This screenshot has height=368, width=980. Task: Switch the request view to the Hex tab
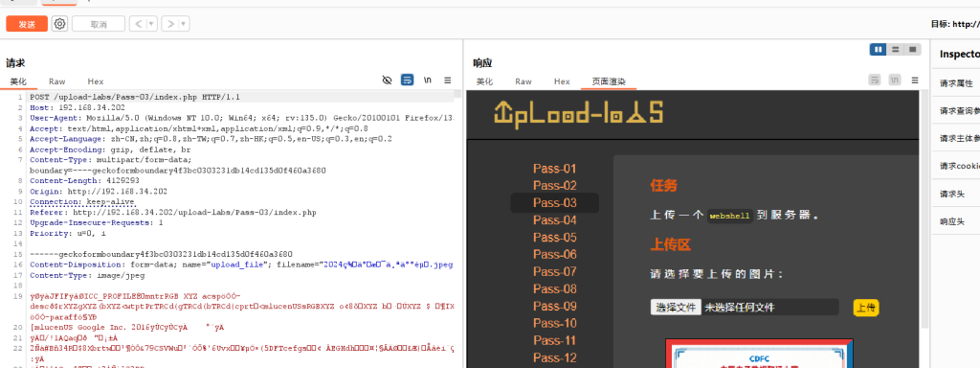coord(96,81)
